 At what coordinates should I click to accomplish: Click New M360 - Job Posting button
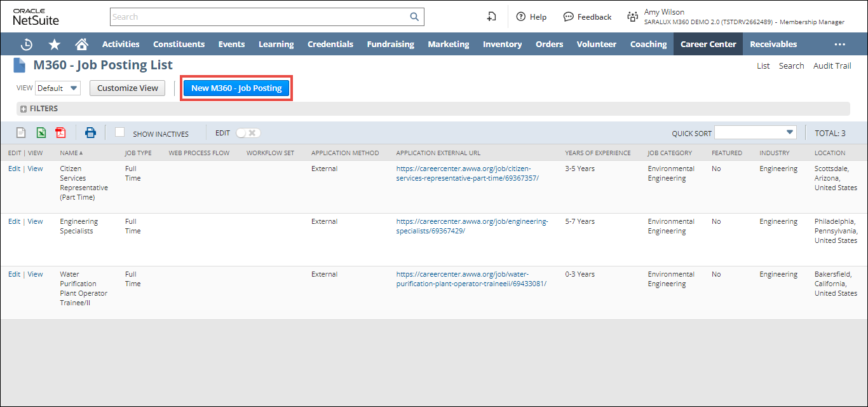click(236, 88)
